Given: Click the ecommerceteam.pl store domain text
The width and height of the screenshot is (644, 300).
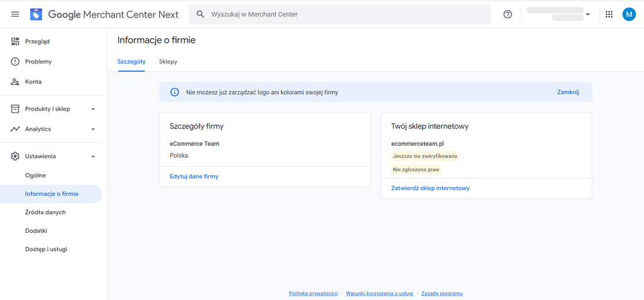Looking at the screenshot, I should [418, 144].
